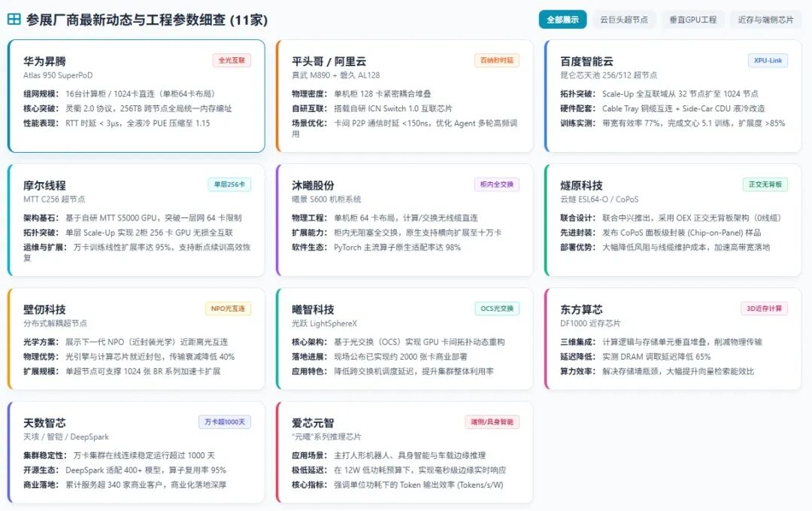Select the 天数智芯 card title
Viewport: 812px width, 511px height.
click(x=44, y=423)
